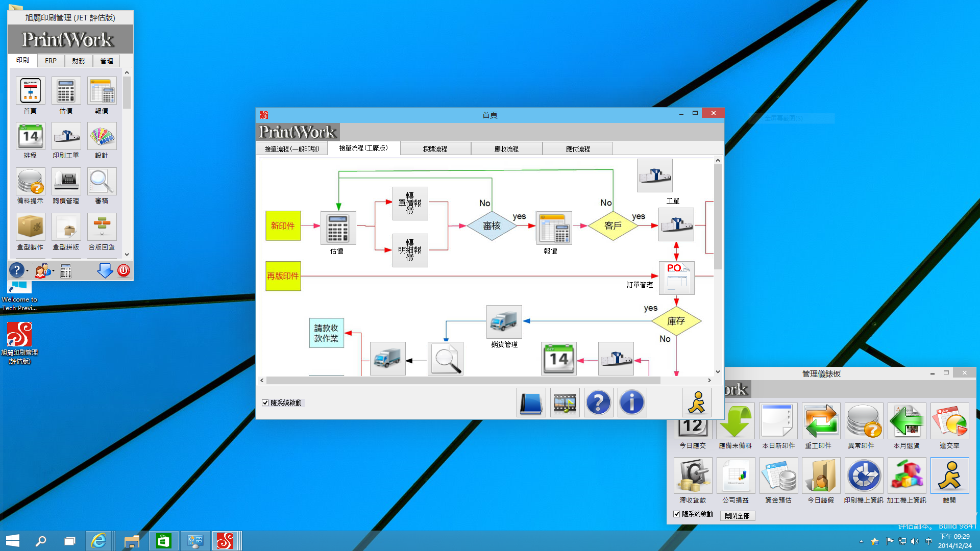This screenshot has width=980, height=551.
Task: Open 印刷機上資訊 in the dashboard
Action: 864,475
